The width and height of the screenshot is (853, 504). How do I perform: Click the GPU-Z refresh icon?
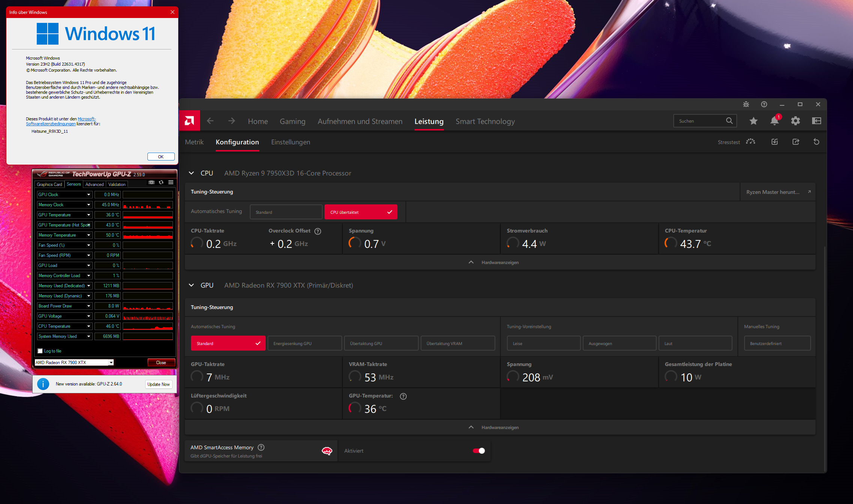pyautogui.click(x=161, y=183)
